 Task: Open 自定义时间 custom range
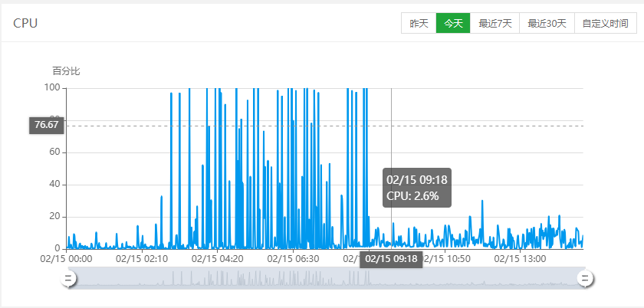pyautogui.click(x=606, y=24)
